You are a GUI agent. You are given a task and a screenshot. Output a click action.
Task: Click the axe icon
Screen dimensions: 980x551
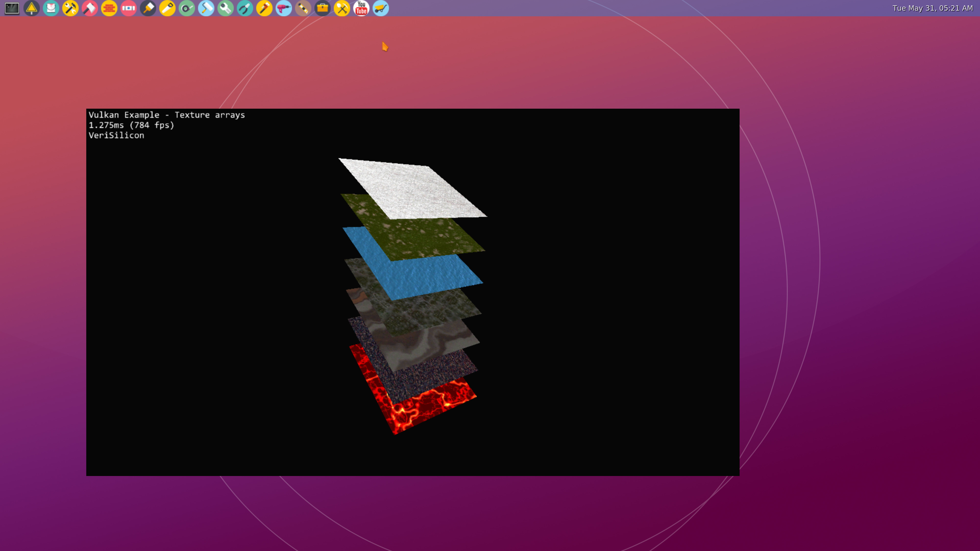[x=90, y=8]
